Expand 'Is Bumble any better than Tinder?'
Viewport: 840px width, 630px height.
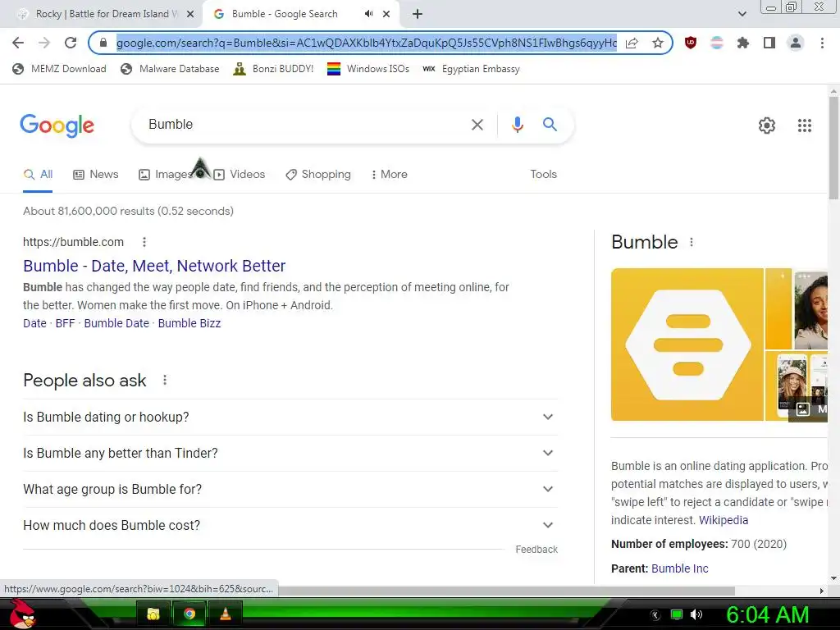[290, 453]
